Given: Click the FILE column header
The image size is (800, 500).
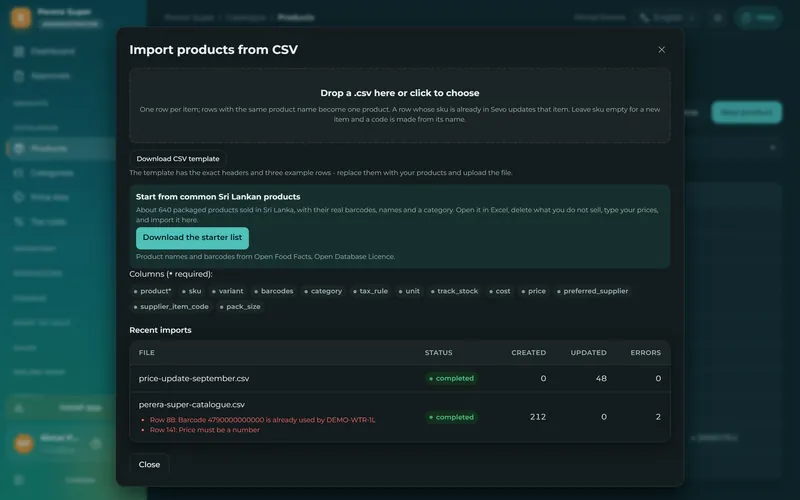Looking at the screenshot, I should pos(146,353).
